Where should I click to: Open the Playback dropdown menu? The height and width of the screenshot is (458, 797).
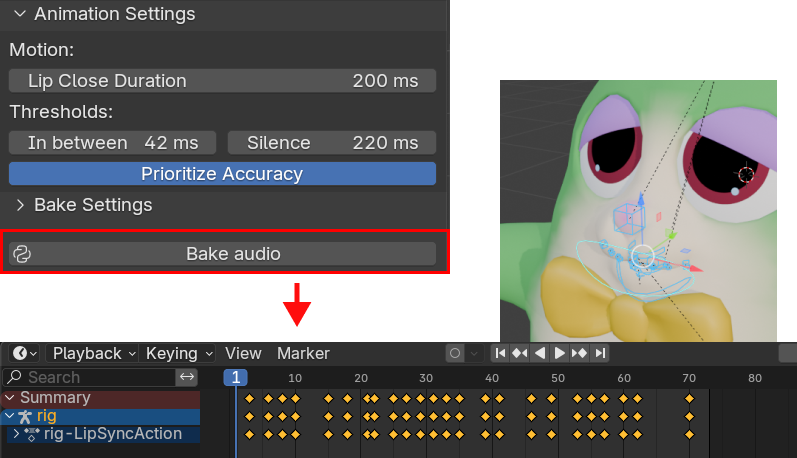point(94,353)
